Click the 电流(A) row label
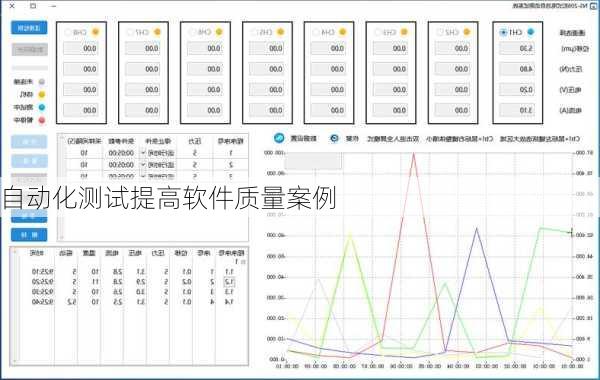This screenshot has height=380, width=600. coord(571,111)
